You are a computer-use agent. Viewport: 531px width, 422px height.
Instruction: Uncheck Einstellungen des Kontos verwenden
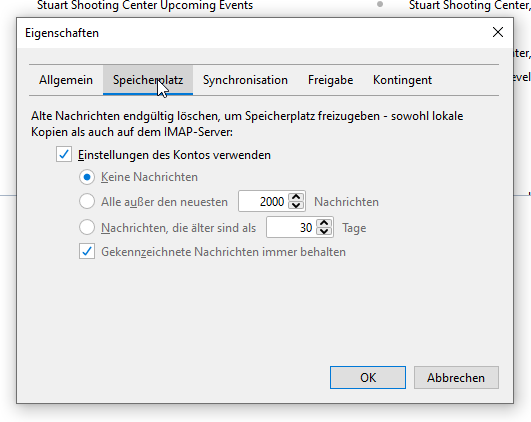coord(64,155)
